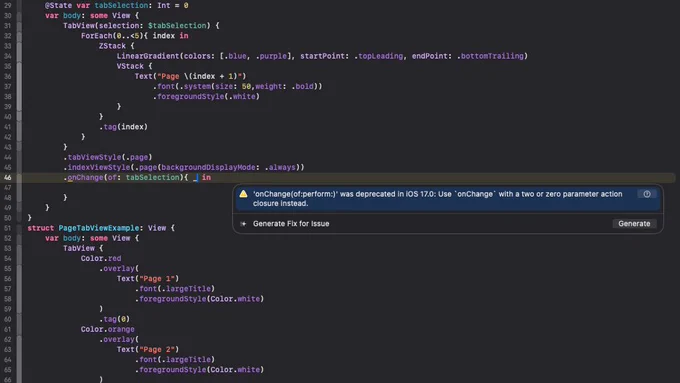Click line number 30 in the gutter

click(7, 16)
